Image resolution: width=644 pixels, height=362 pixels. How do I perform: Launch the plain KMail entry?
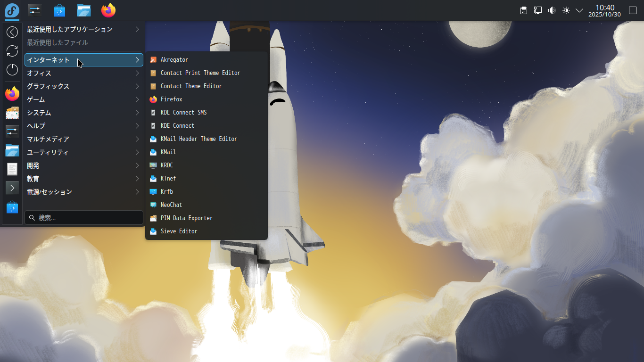point(206,152)
